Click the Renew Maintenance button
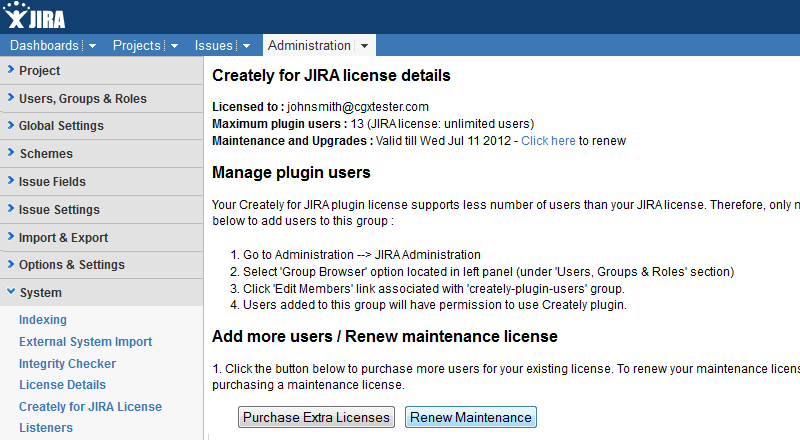Viewport: 800px width, 440px height. 470,417
